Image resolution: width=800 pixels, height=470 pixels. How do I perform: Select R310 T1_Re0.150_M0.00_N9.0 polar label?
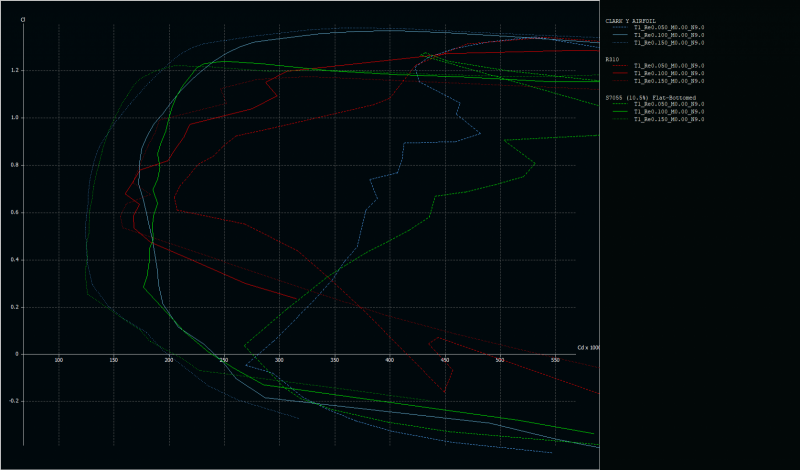(x=668, y=81)
